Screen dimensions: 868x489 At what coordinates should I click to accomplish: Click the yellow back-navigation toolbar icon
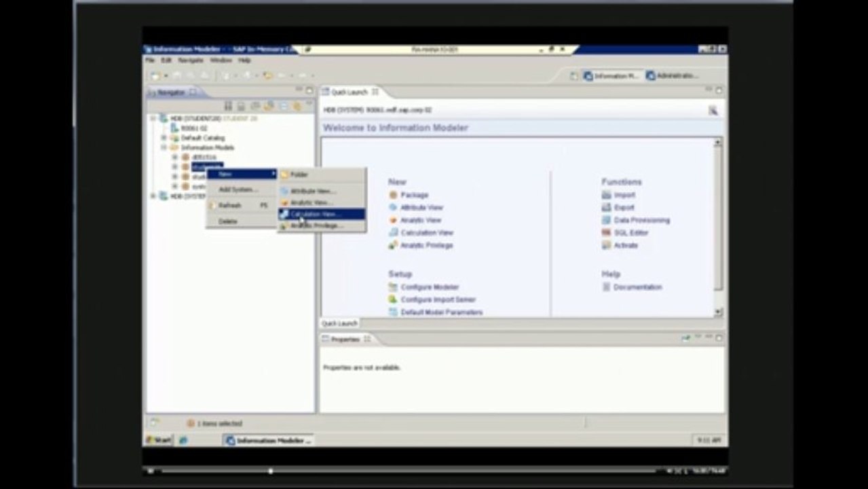click(x=268, y=75)
